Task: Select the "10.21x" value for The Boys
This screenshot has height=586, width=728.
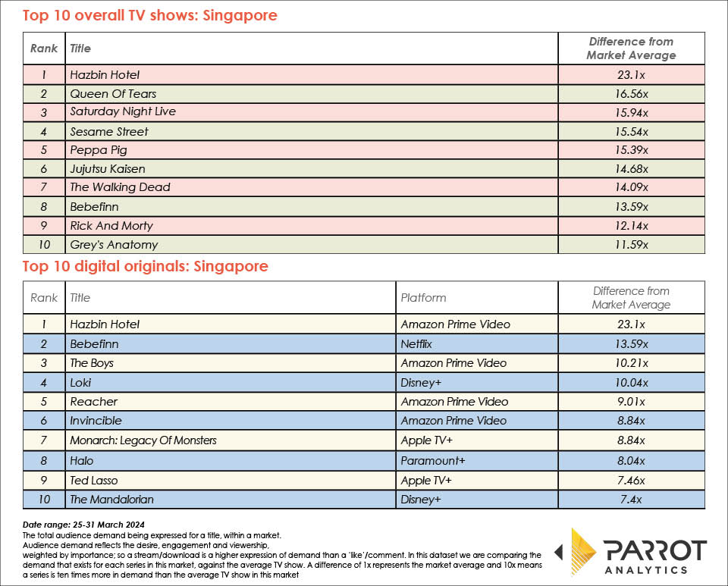Action: [x=632, y=363]
